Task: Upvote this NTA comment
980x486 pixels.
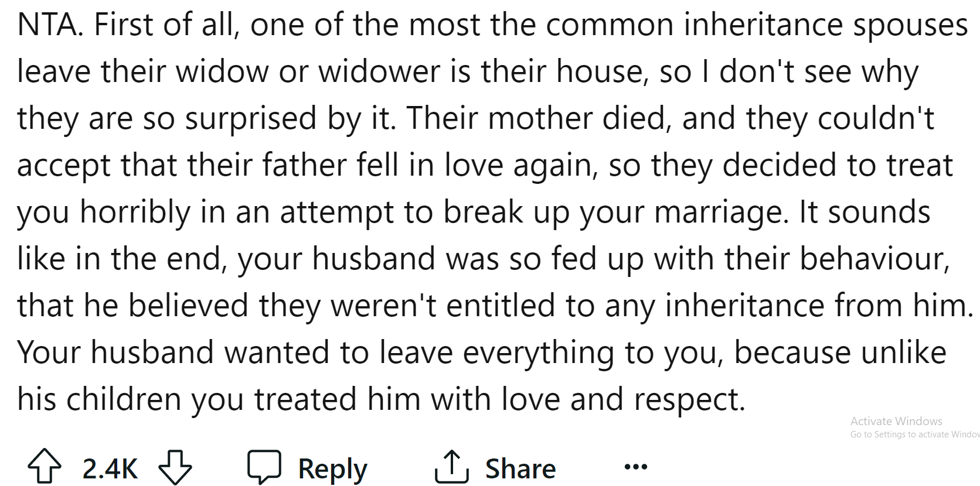Action: pyautogui.click(x=45, y=467)
